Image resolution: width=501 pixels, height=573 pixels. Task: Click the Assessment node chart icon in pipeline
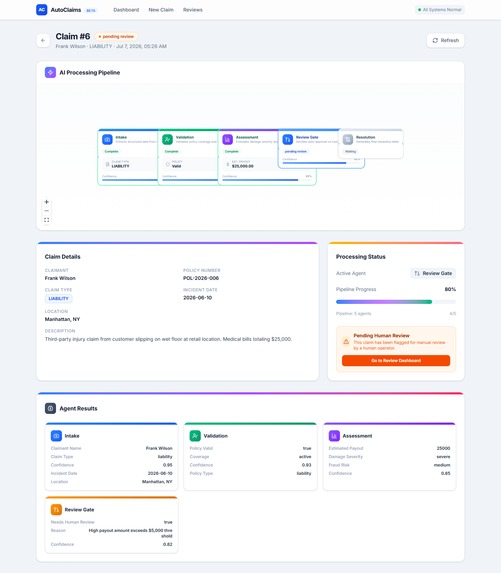(x=228, y=139)
